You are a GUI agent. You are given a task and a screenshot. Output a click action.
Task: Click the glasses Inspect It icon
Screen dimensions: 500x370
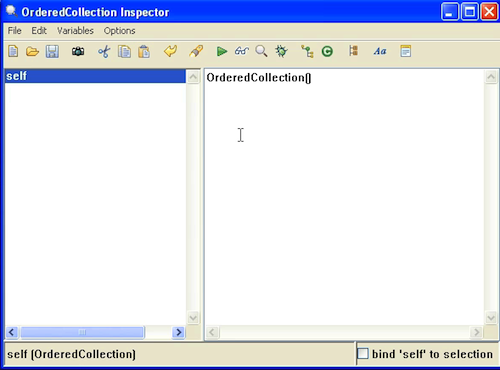[x=242, y=51]
